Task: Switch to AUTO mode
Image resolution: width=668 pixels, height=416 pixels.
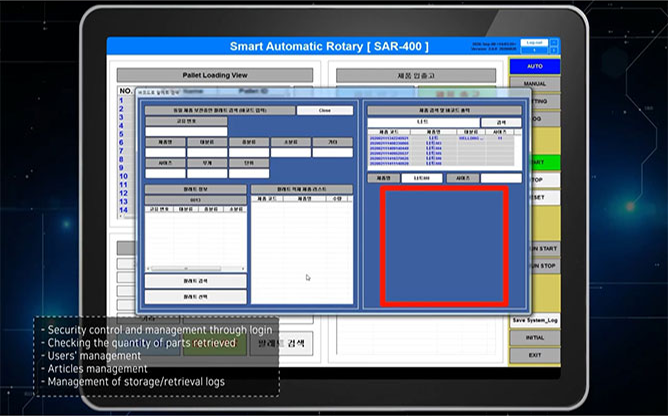Action: (535, 66)
